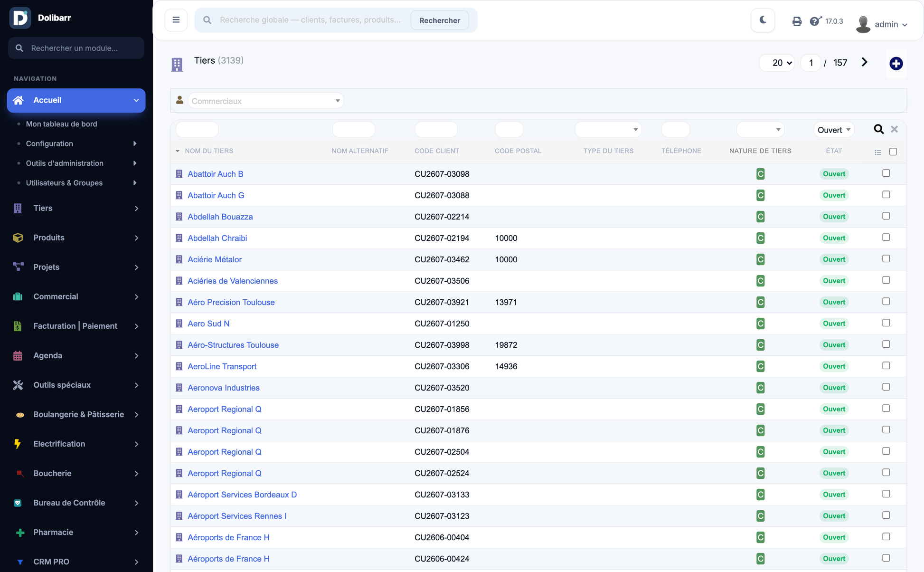Go to next page with right arrow
The height and width of the screenshot is (572, 924).
[864, 62]
